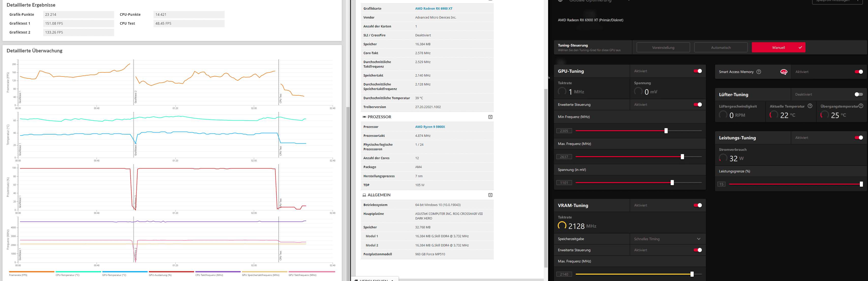
Task: Enable the Lüfter-Tuning switch
Action: [859, 94]
